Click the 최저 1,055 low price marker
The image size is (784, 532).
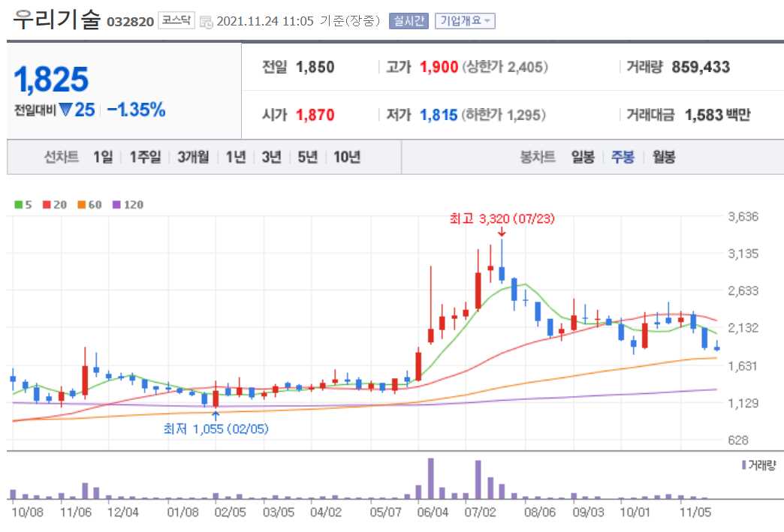216,428
